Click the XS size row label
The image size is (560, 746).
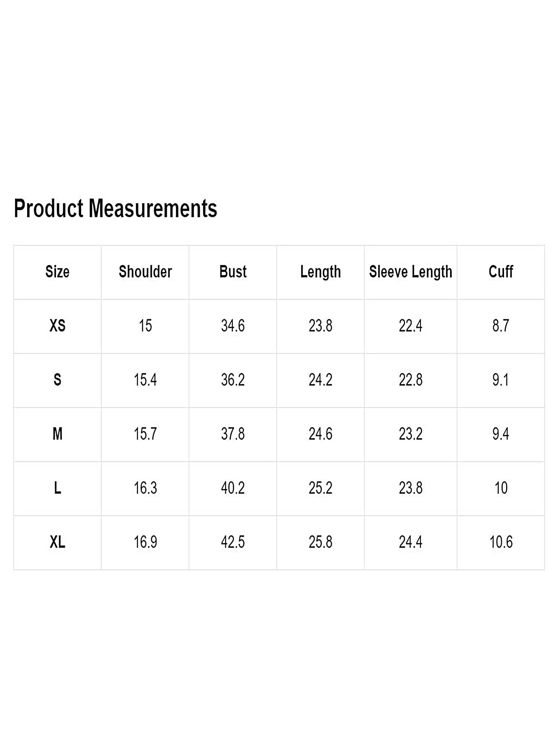[x=57, y=326]
